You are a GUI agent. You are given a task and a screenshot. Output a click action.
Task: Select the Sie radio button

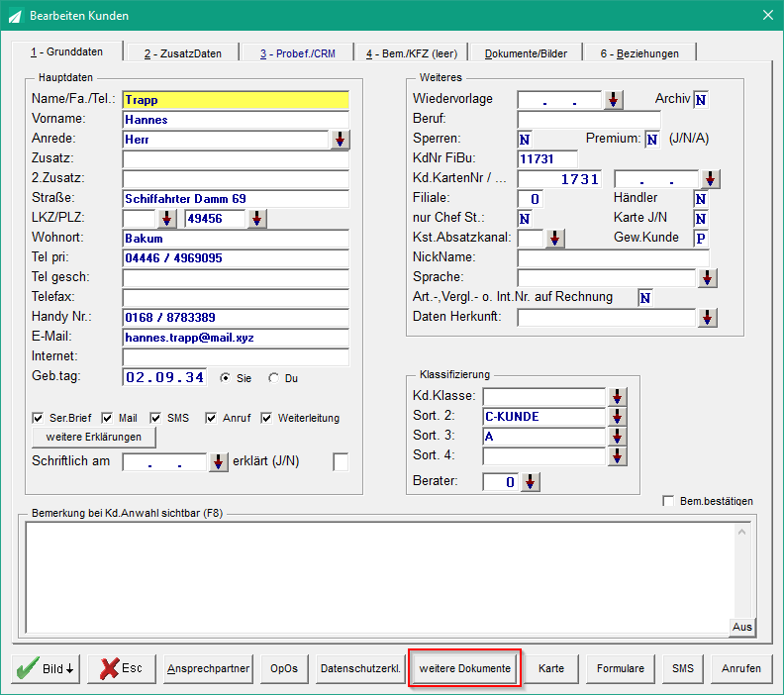click(226, 378)
